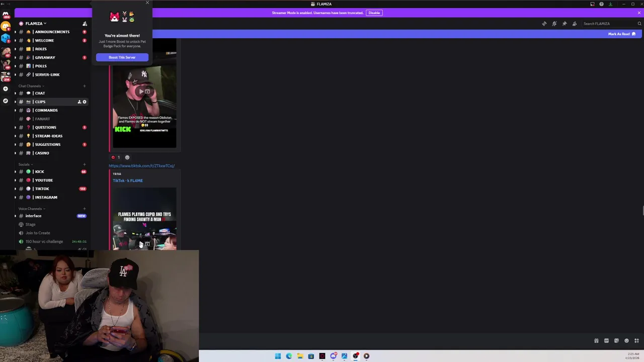
Task: Open CLIPS channel settings gear
Action: click(x=85, y=102)
